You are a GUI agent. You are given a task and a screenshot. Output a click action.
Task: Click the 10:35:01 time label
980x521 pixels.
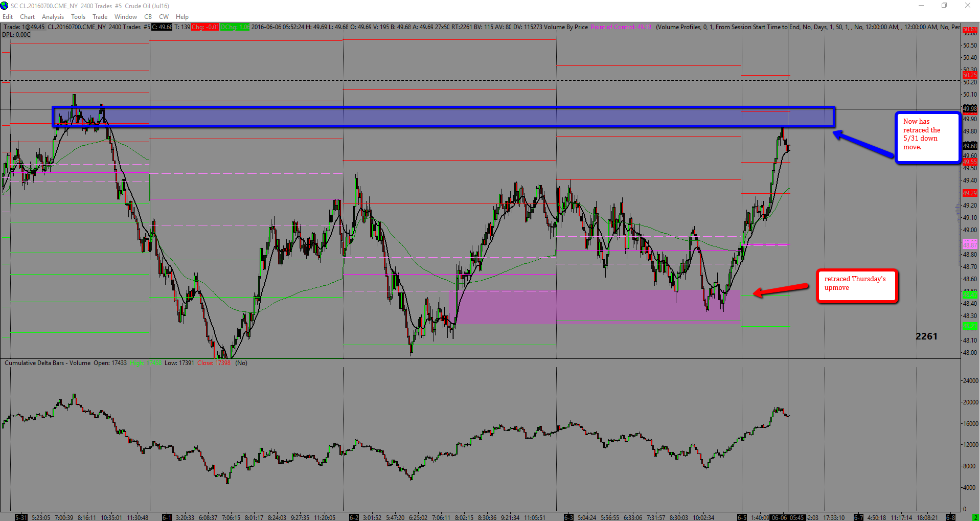coord(111,517)
